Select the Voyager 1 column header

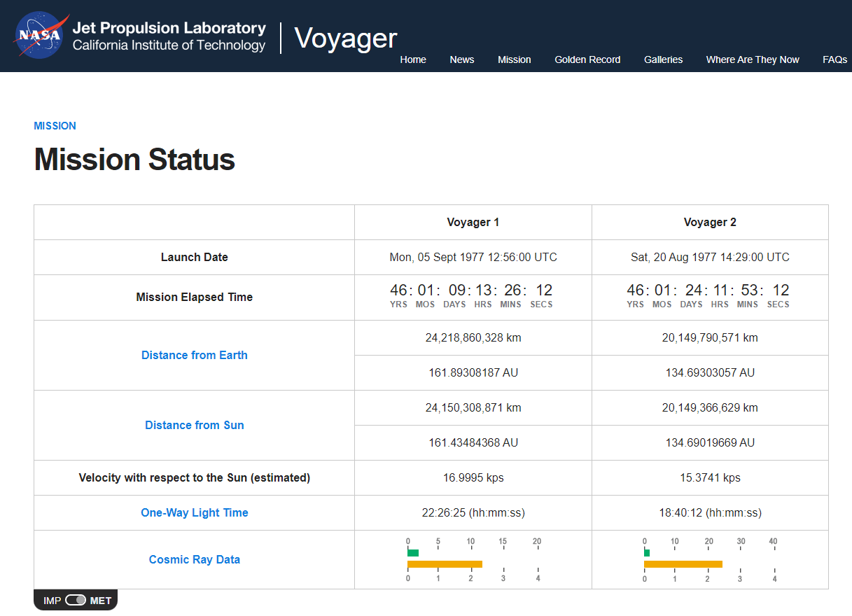473,222
